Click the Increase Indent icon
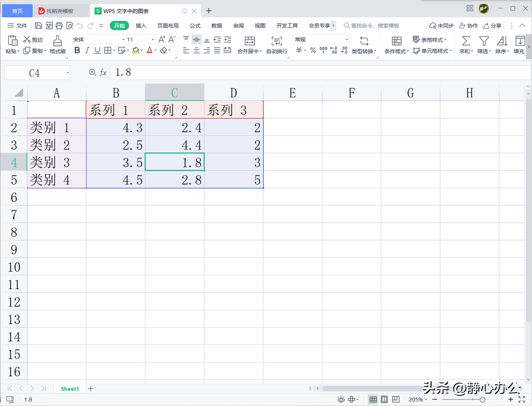Screen dimensions: 532x406 pos(227,39)
